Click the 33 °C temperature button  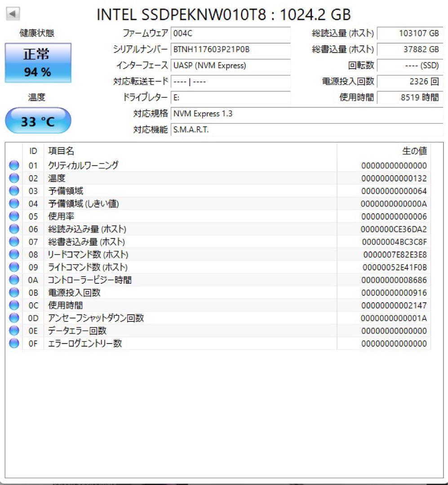[38, 121]
